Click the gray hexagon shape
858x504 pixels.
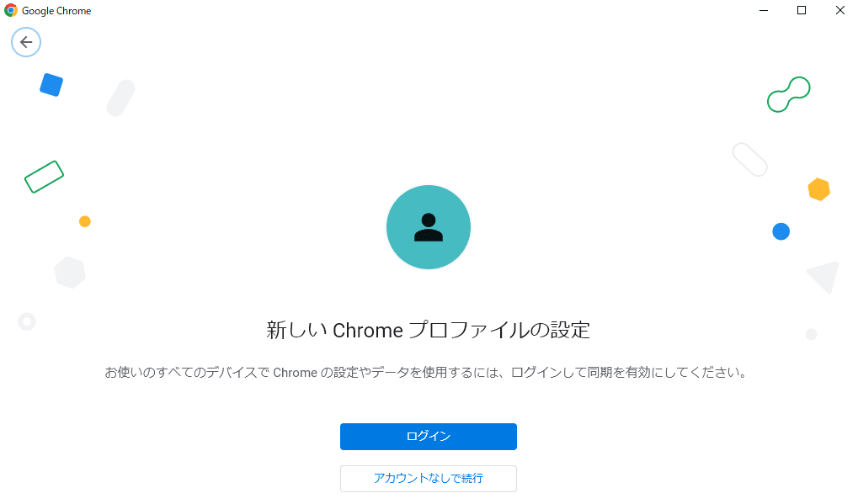point(70,273)
